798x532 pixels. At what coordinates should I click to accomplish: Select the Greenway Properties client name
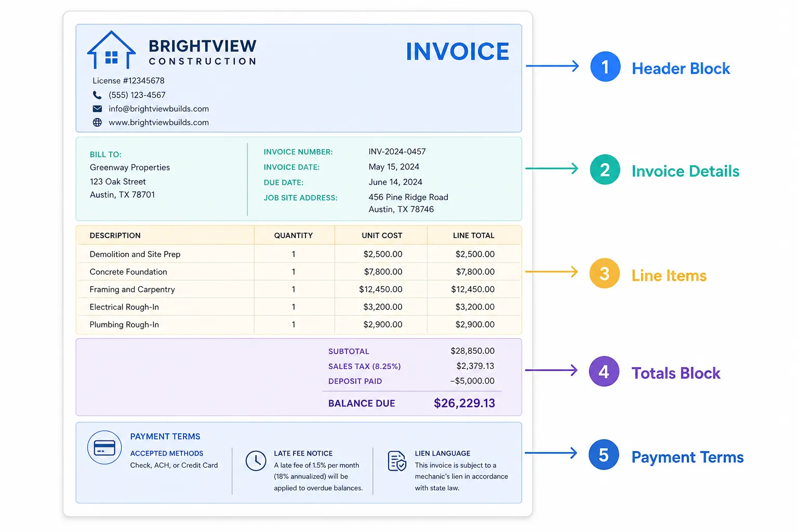(x=130, y=167)
